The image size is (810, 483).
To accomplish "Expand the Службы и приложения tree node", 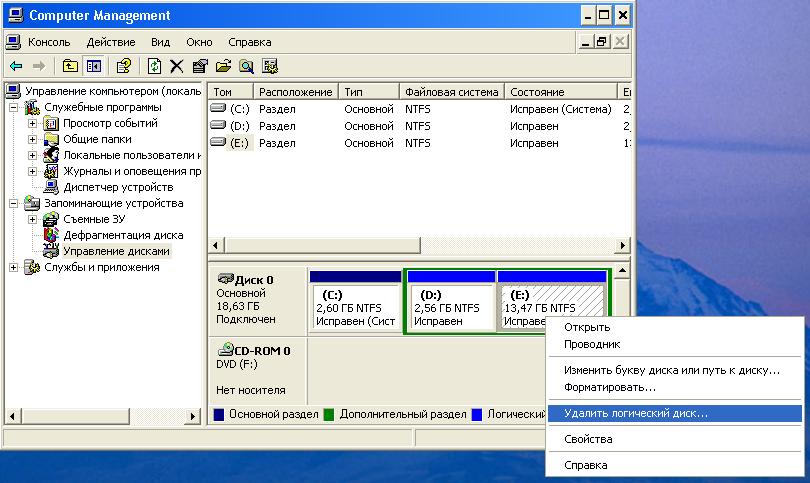I will [x=14, y=267].
